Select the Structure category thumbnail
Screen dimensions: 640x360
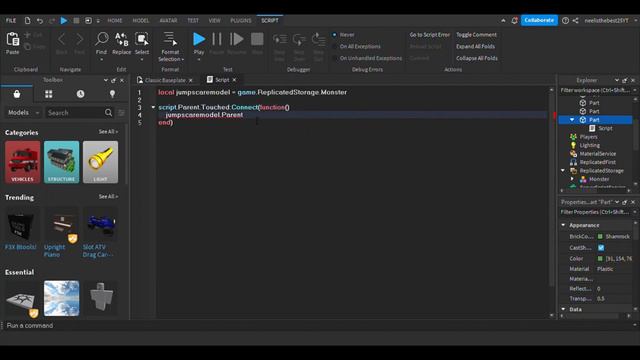coord(61,162)
